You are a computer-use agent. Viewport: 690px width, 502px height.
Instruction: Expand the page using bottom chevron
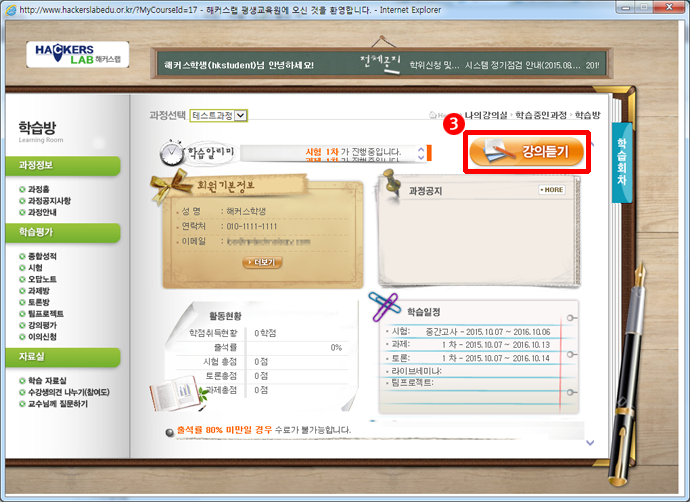[590, 441]
